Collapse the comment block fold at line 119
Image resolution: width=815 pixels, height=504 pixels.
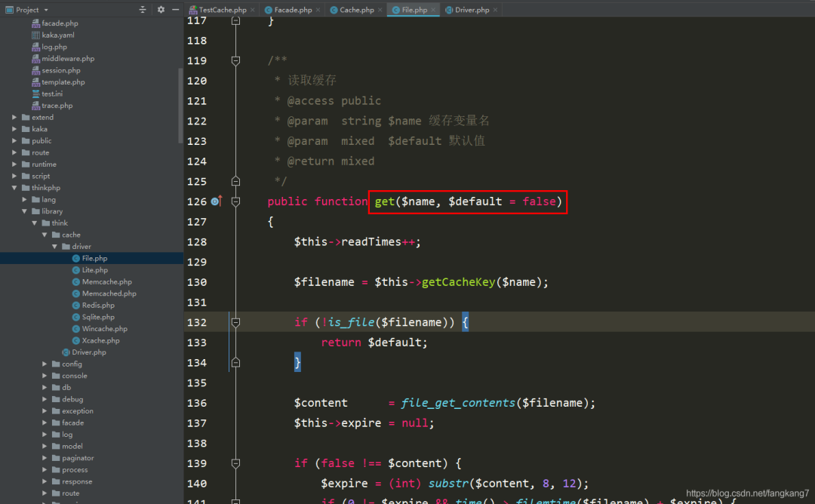(x=235, y=60)
